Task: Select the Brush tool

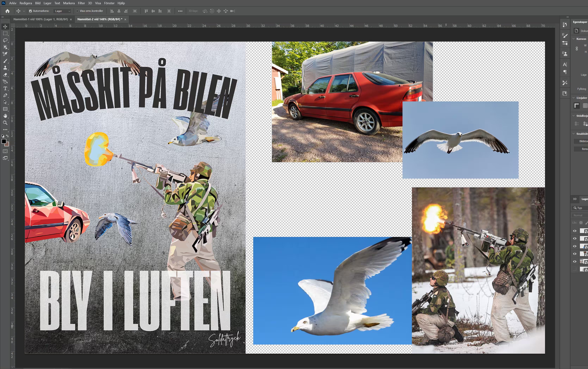Action: pos(5,61)
